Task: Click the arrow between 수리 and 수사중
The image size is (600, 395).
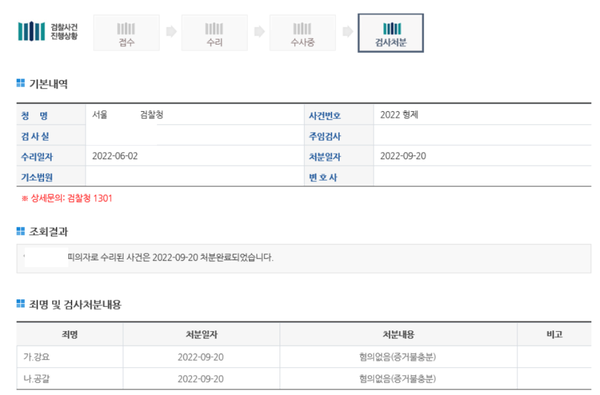Action: tap(259, 31)
